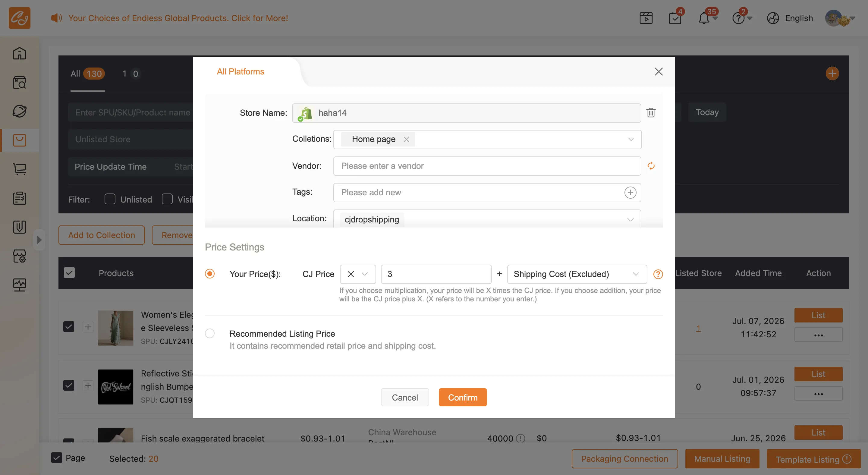868x475 pixels.
Task: Open listed store count link 1
Action: (698, 328)
